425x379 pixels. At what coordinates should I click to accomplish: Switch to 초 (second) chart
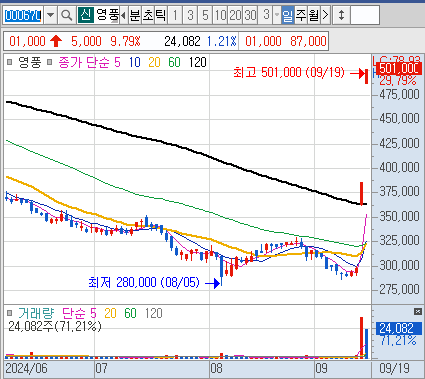click(148, 15)
